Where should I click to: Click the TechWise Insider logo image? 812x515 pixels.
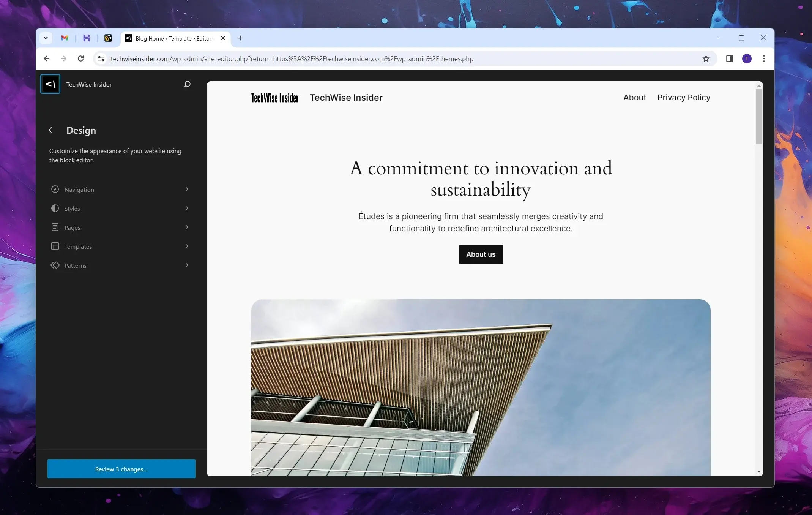[274, 98]
